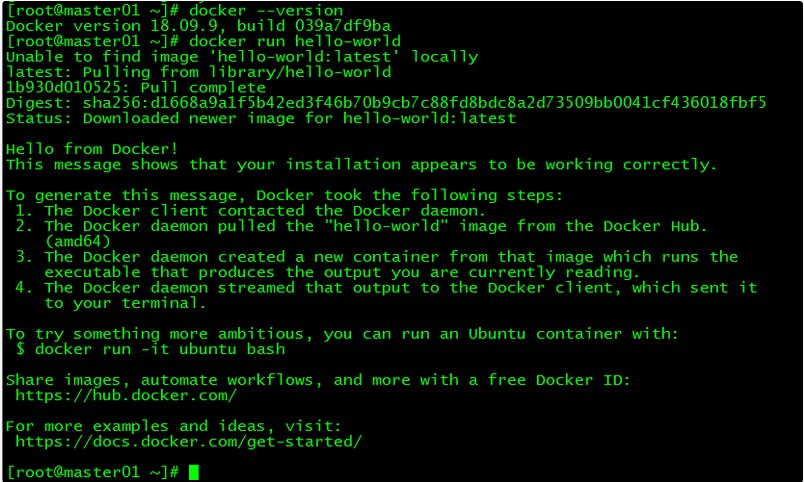Open the https://docs.docker.com/get-started/ link
Screen dimensions: 804x482
(x=189, y=441)
